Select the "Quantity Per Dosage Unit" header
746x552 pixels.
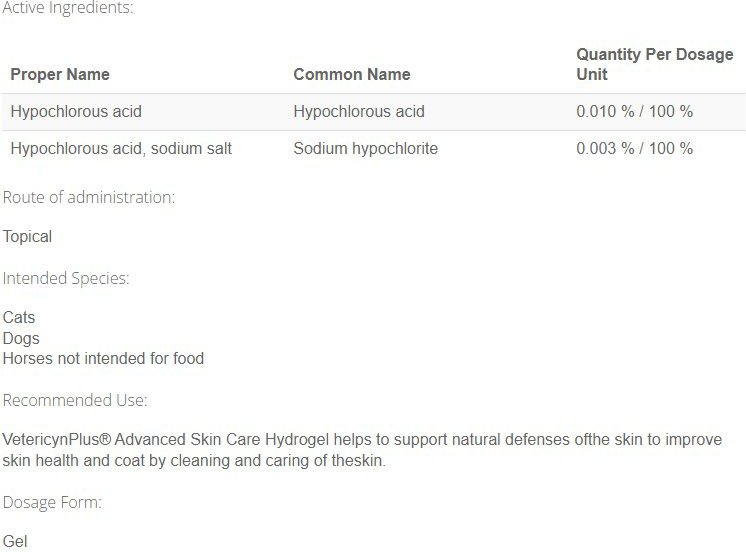point(655,64)
